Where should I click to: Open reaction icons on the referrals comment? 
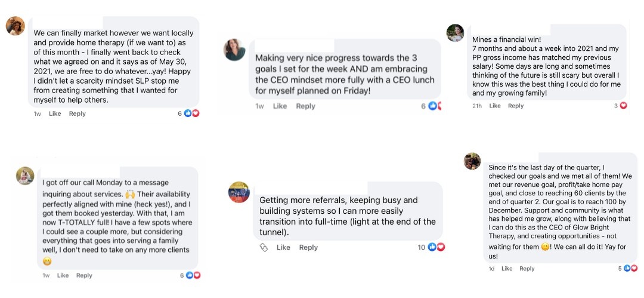(x=436, y=247)
